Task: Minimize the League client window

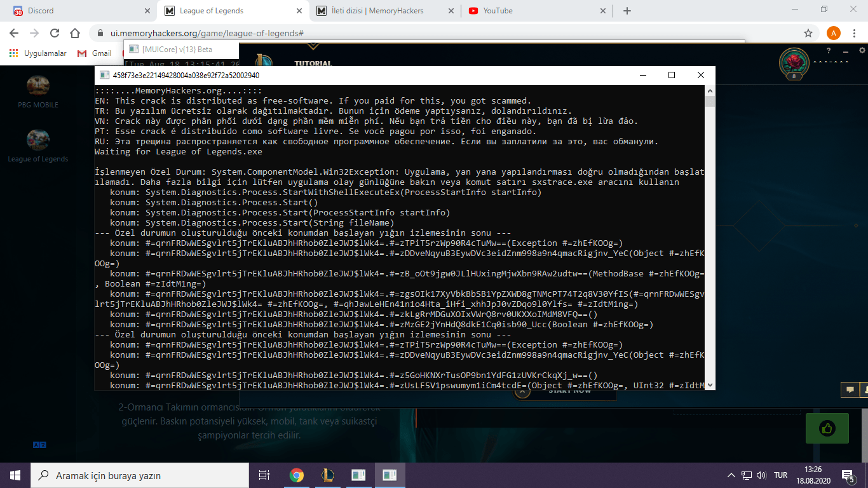Action: point(846,51)
